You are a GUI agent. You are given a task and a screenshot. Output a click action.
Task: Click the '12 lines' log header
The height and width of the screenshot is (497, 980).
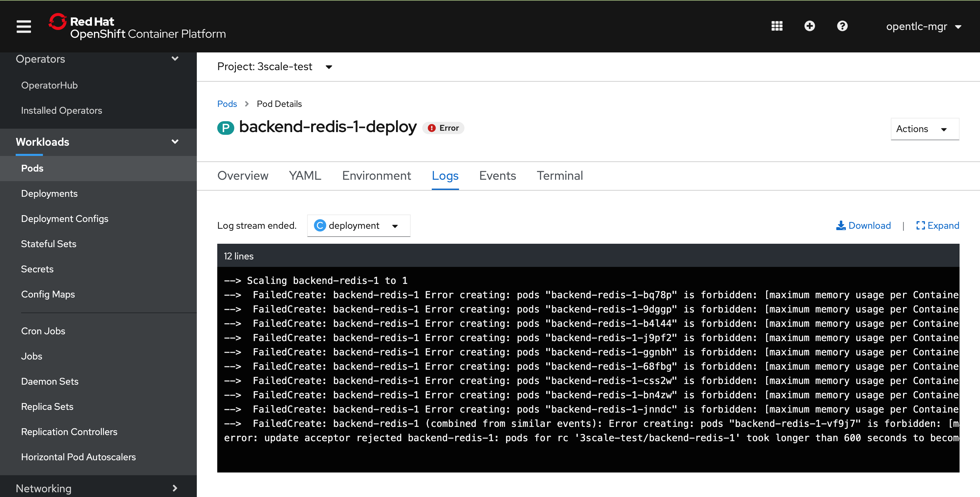[x=588, y=256]
